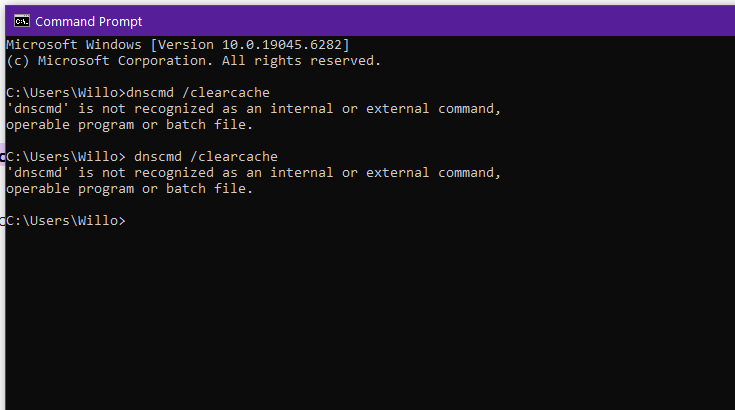Image resolution: width=735 pixels, height=410 pixels.
Task: Click the final empty C:\Users\Willo> prompt
Action: click(66, 221)
